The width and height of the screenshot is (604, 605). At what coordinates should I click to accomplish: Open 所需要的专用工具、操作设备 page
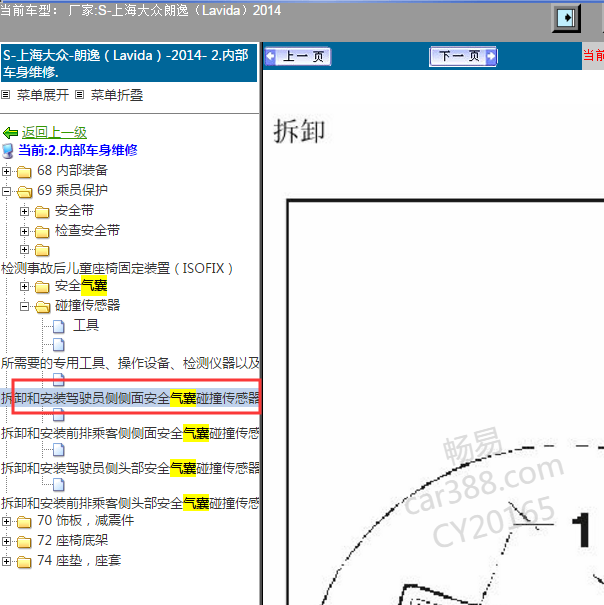[130, 363]
